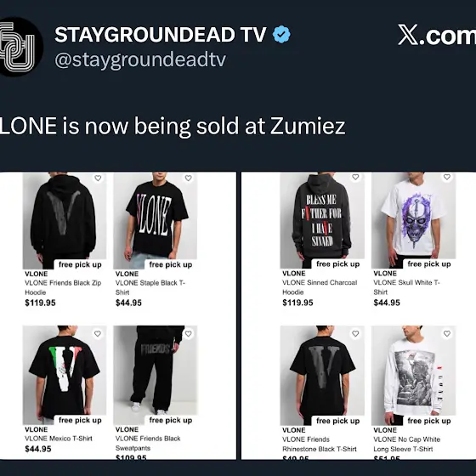476x476 pixels.
Task: Open the VLONE Mexico T-Shirt product image
Action: 65,375
